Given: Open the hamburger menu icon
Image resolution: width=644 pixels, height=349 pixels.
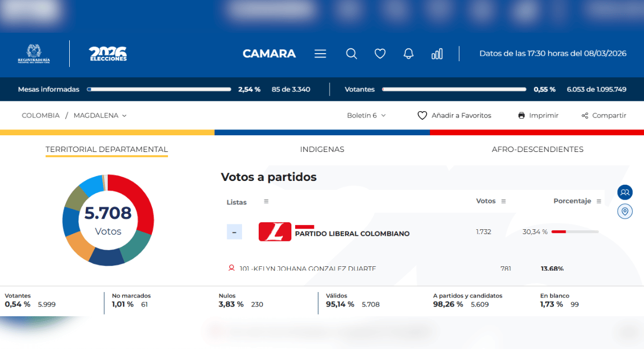Looking at the screenshot, I should pos(320,54).
